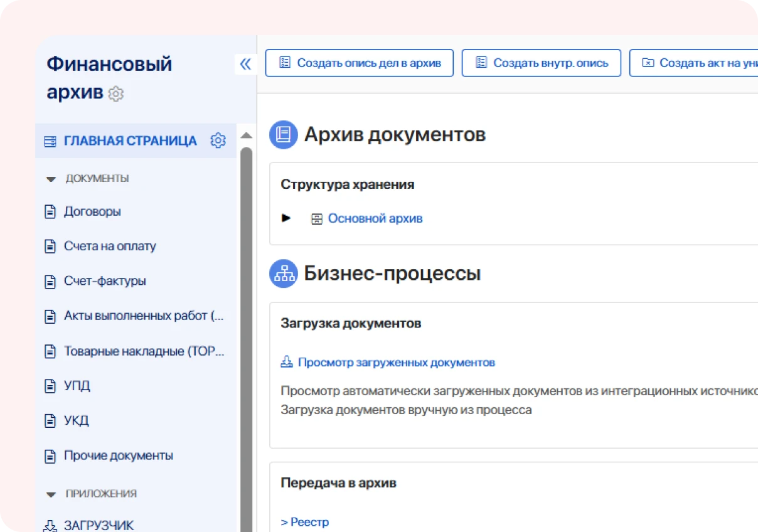The image size is (758, 532).
Task: Click the УПД file icon in sidebar
Action: pos(51,386)
